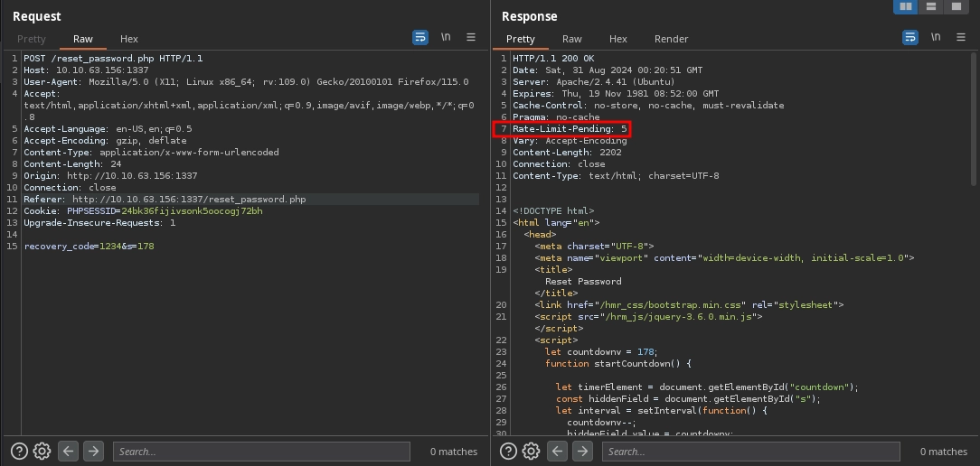Jump to next match in Response search
The image size is (980, 466).
pyautogui.click(x=581, y=452)
